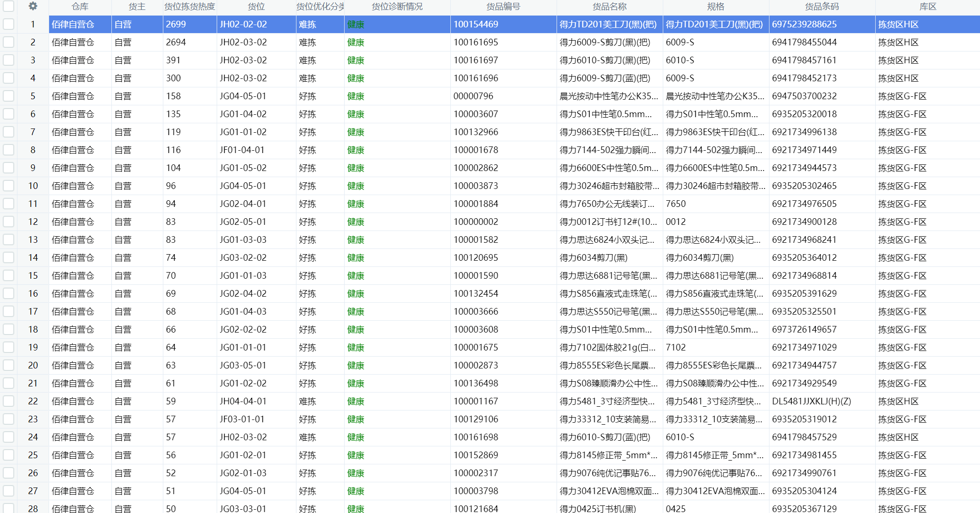This screenshot has height=513, width=980.
Task: Tick the checkbox for row 24
Action: [x=8, y=437]
